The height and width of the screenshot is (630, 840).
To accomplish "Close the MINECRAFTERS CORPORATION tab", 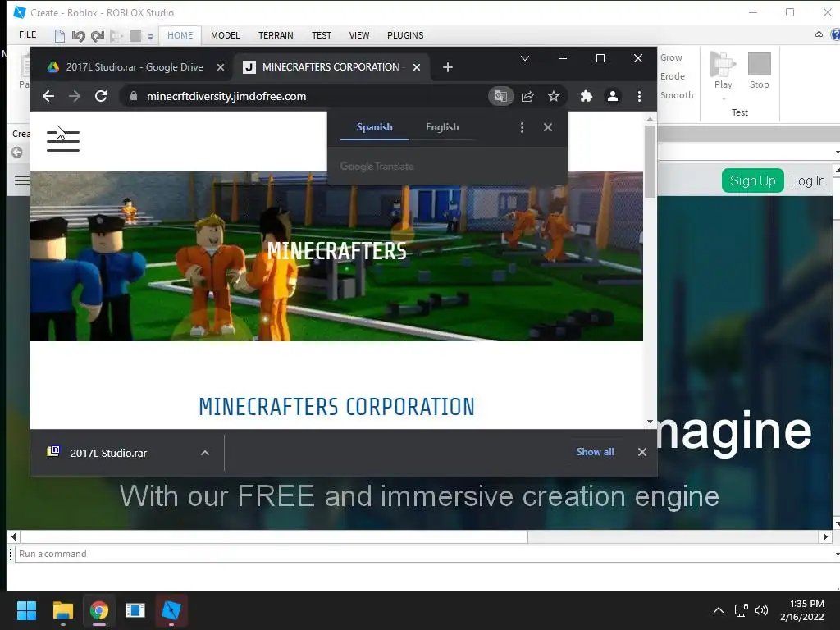I will coord(416,67).
